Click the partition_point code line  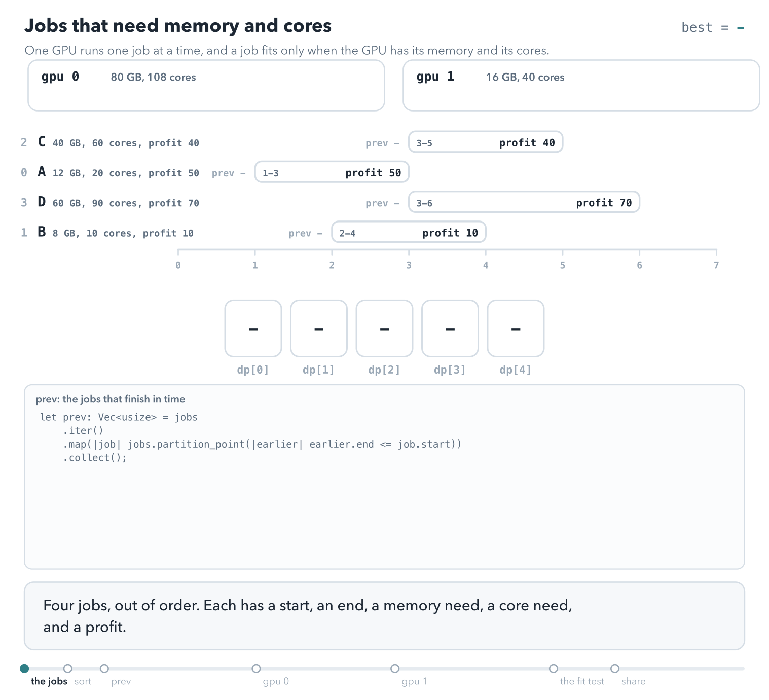tap(262, 444)
